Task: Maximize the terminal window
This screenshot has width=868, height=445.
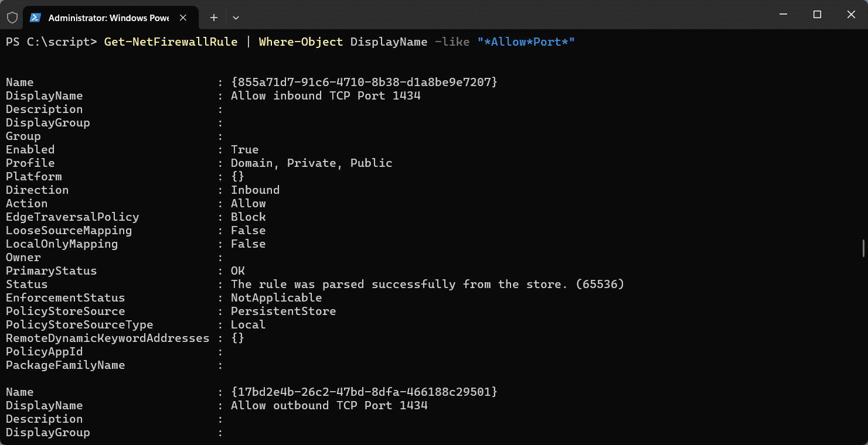Action: (x=818, y=14)
